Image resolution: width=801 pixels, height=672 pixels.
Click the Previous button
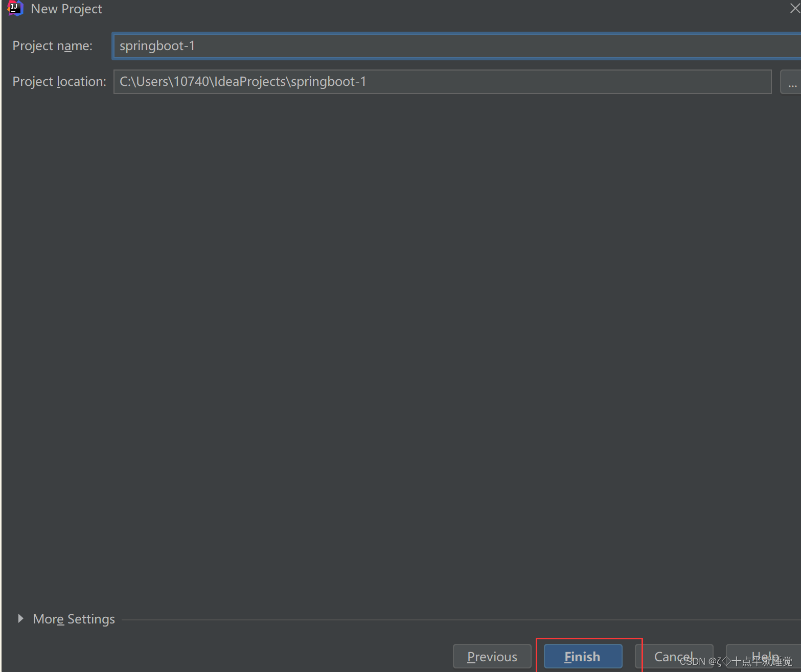[492, 657]
